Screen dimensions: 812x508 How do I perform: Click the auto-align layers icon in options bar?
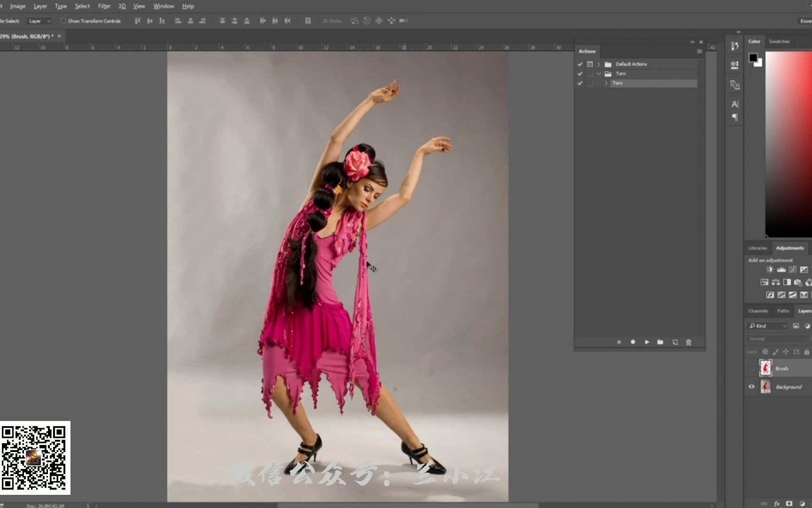[x=308, y=21]
